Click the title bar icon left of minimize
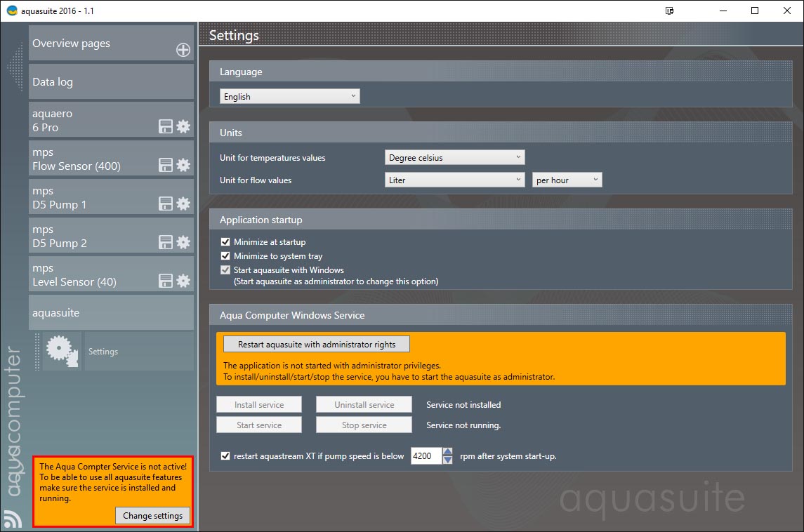804x532 pixels. point(670,11)
